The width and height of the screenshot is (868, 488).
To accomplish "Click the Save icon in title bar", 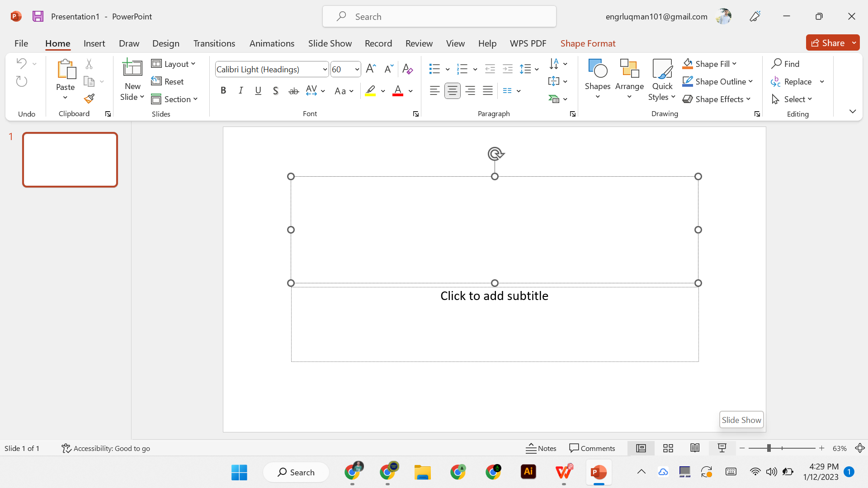I will click(38, 16).
